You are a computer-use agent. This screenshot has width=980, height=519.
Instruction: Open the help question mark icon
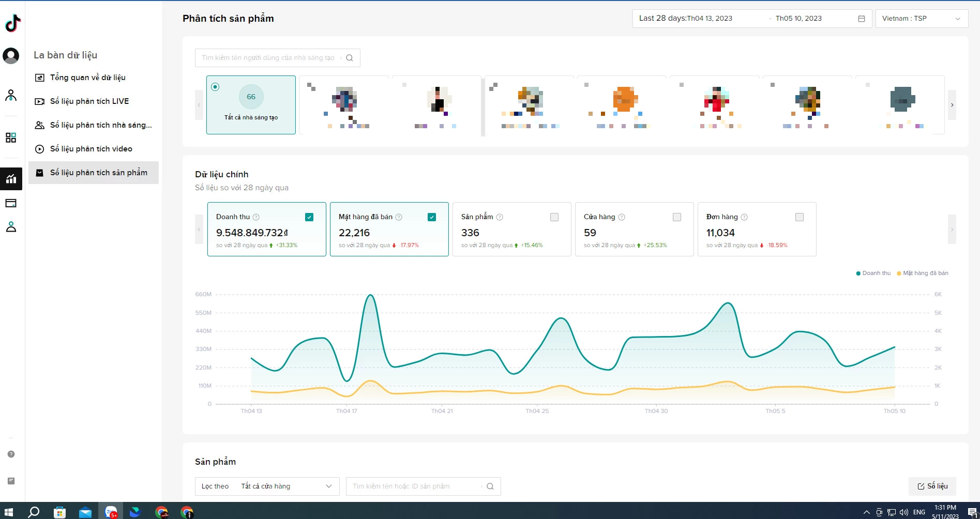[x=11, y=454]
